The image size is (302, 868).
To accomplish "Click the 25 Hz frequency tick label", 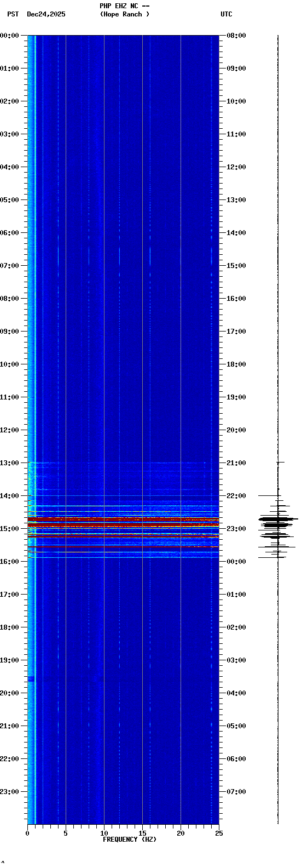I will [219, 833].
